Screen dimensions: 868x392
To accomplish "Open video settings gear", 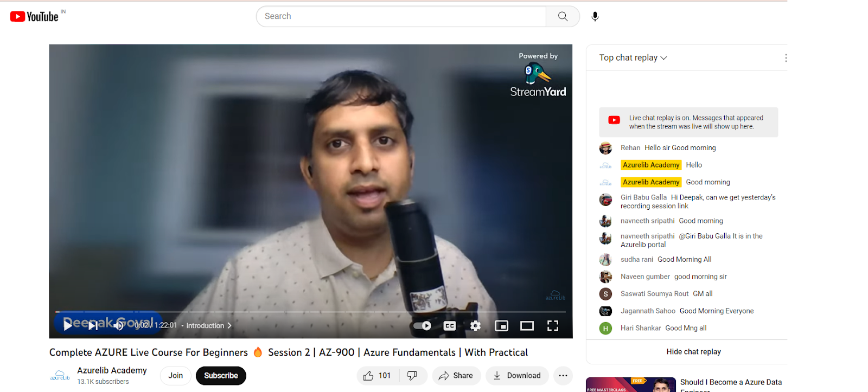I will tap(476, 326).
